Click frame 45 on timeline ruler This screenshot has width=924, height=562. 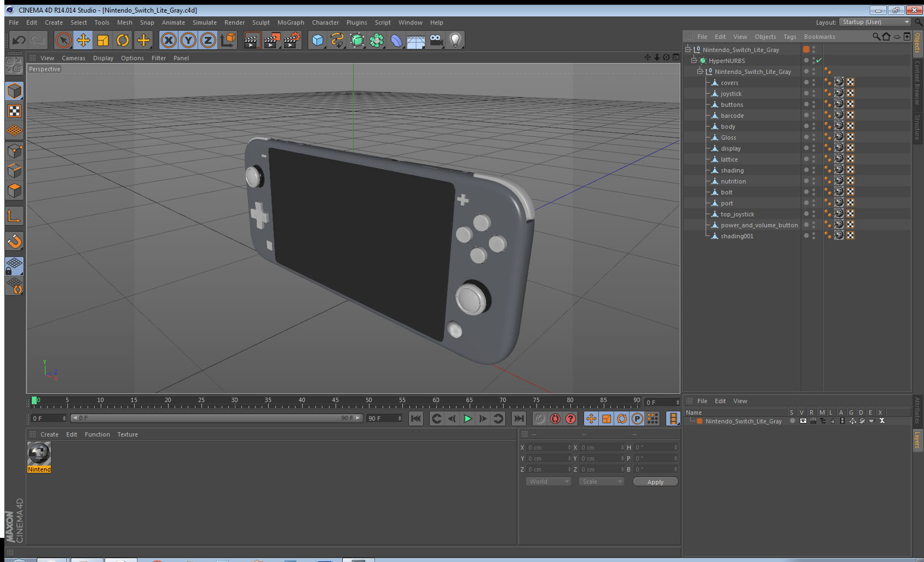point(335,400)
